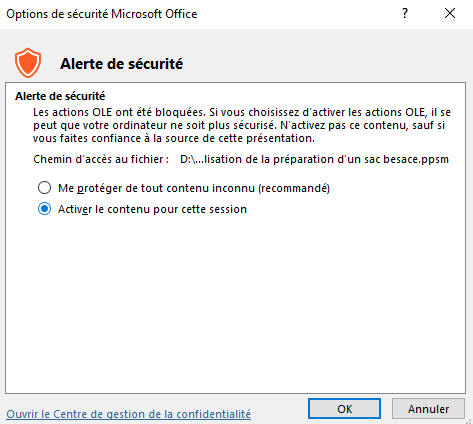The image size is (473, 424).
Task: Click the small bold 'Alerte de sécurité' subheading
Action: pyautogui.click(x=60, y=96)
